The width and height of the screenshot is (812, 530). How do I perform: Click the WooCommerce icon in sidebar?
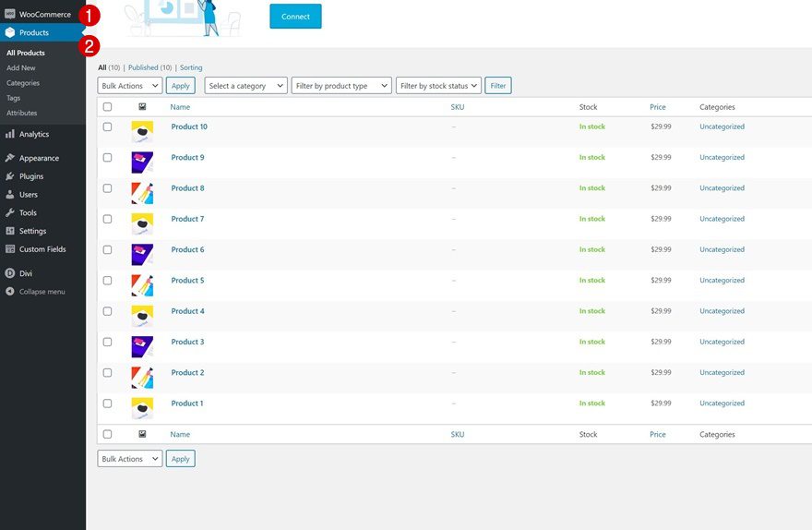(10, 15)
